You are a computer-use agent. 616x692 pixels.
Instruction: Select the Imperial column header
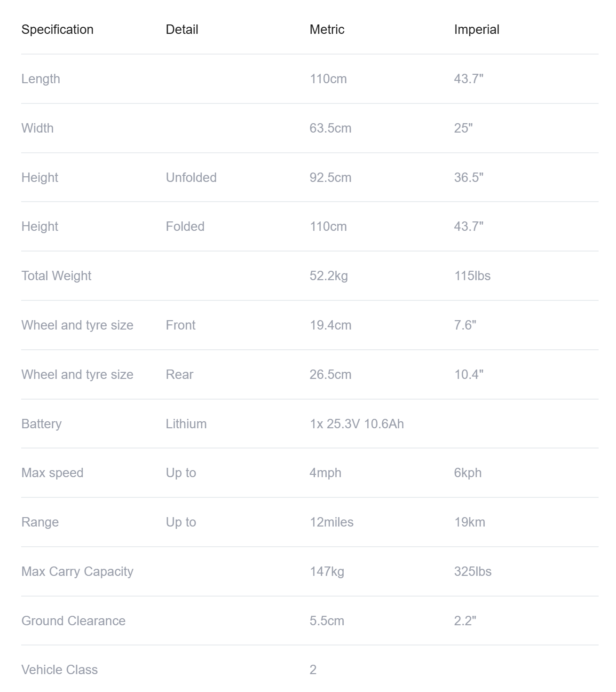476,30
